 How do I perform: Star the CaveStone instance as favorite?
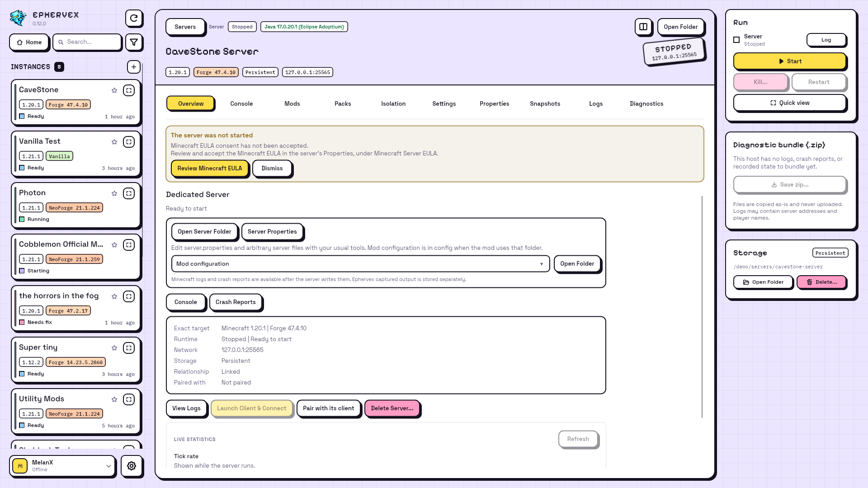[x=114, y=90]
